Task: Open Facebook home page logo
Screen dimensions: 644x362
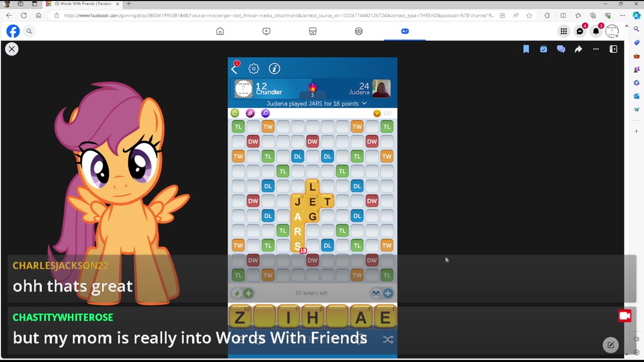Action: tap(13, 31)
